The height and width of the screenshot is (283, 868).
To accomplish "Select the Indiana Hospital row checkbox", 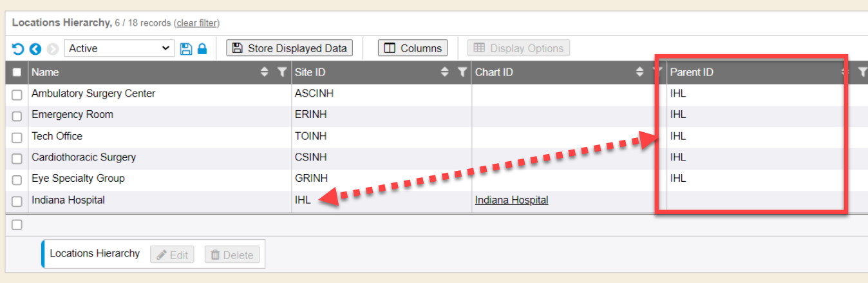I will pyautogui.click(x=17, y=201).
